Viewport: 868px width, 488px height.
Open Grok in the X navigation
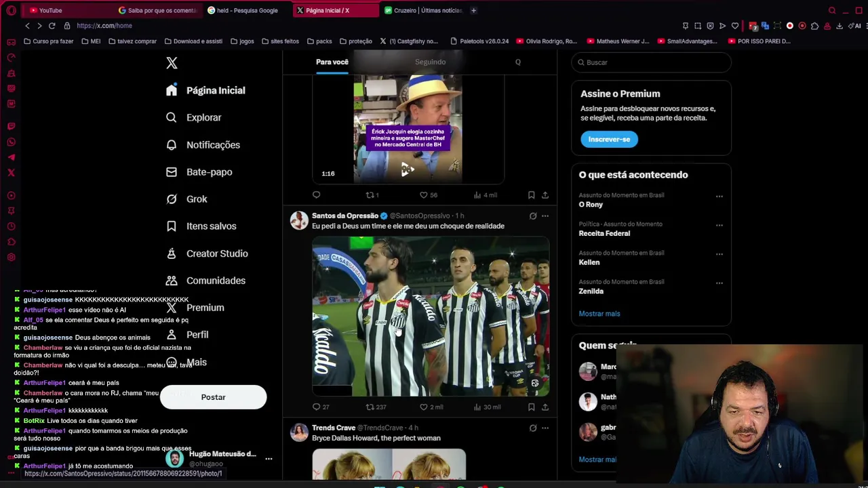[187, 199]
